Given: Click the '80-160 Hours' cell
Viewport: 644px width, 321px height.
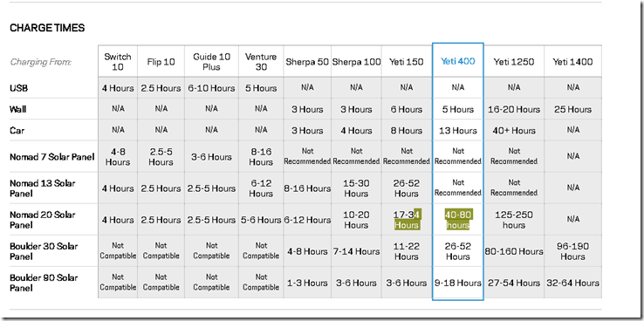Looking at the screenshot, I should point(514,251).
